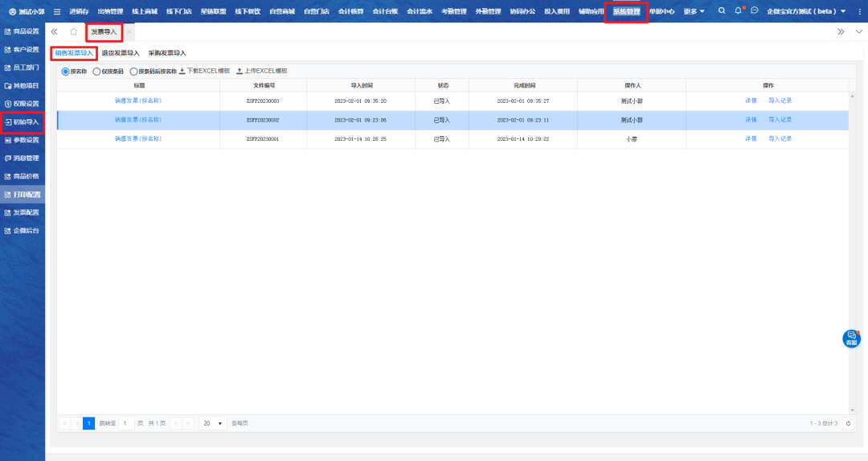Viewport: 868px width, 461px height.
Task: Click 下载EXCEL模板 download button
Action: pyautogui.click(x=204, y=72)
